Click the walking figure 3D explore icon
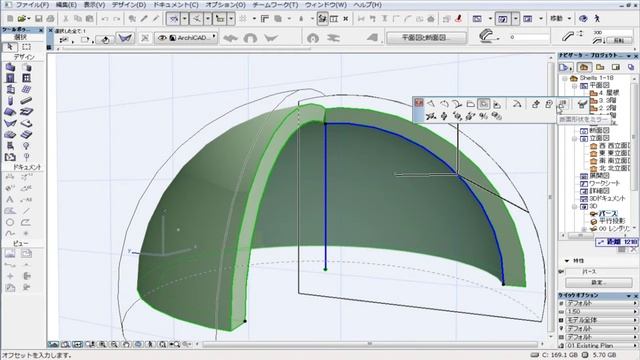Viewport: 640px width, 360px height. click(597, 19)
